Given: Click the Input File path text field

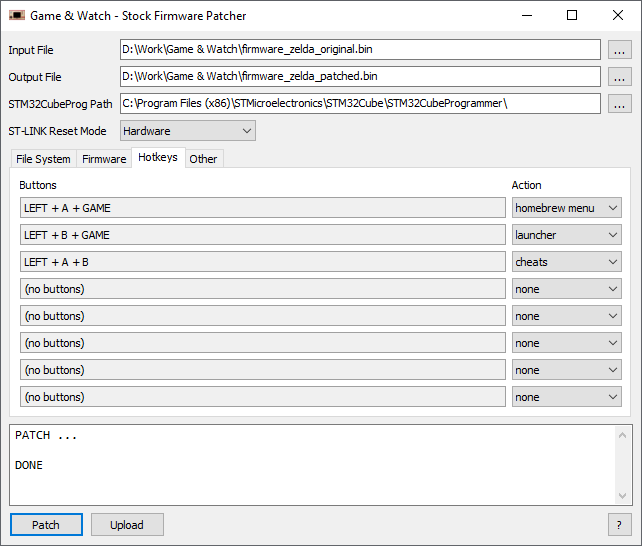Looking at the screenshot, I should click(360, 50).
